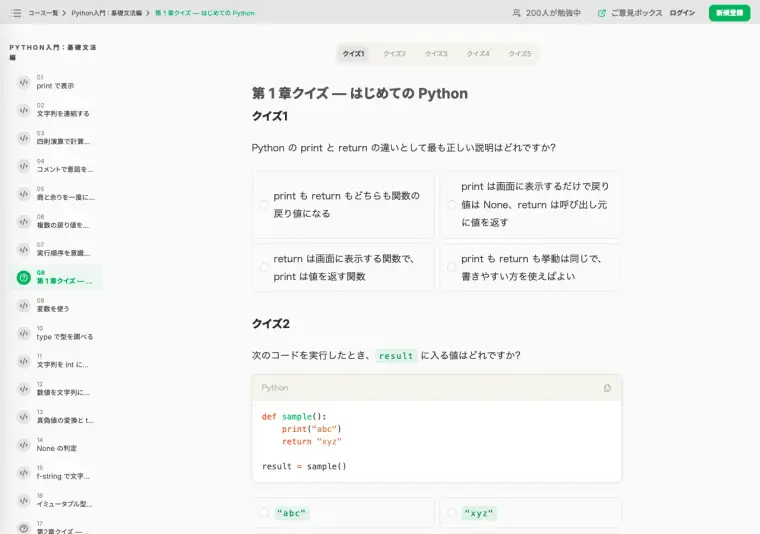
Task: Click code icon for lesson 03 四則演算で計算
Action: click(x=23, y=138)
